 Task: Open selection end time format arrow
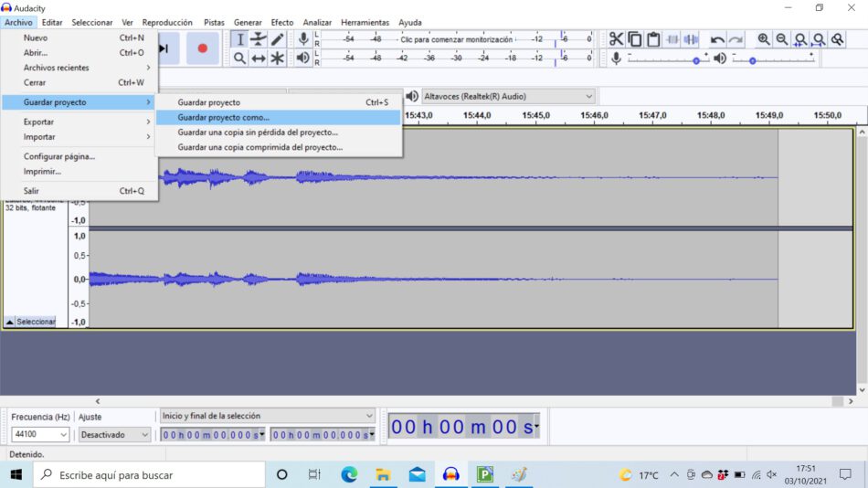[x=372, y=434]
